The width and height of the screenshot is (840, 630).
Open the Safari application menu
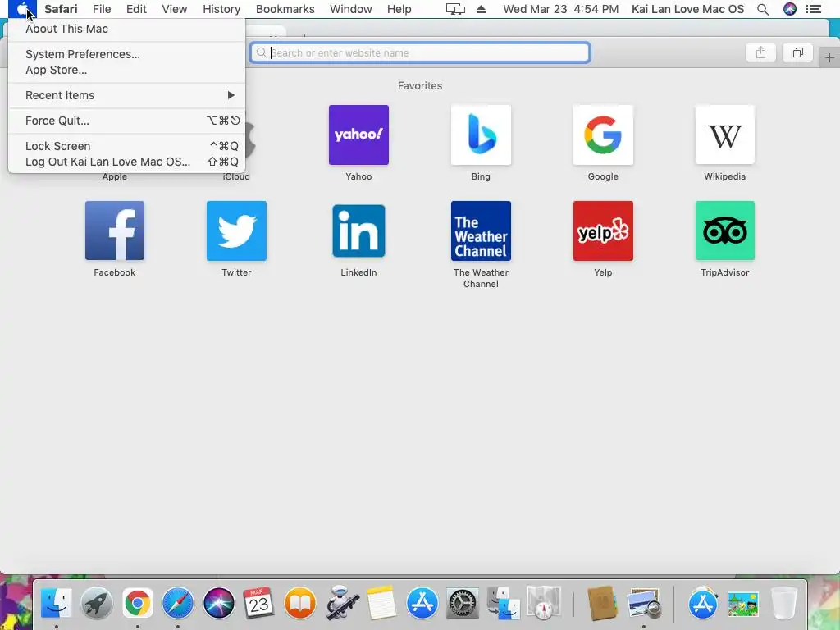click(61, 9)
